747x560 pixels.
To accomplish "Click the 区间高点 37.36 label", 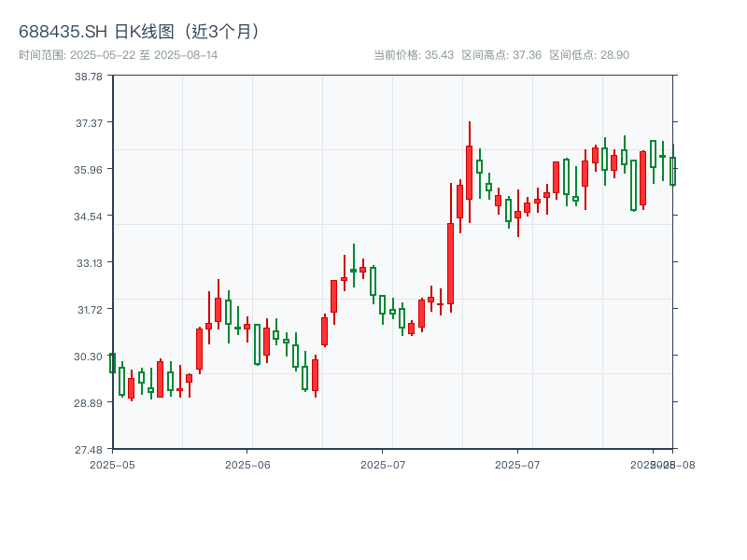I will 501,55.
